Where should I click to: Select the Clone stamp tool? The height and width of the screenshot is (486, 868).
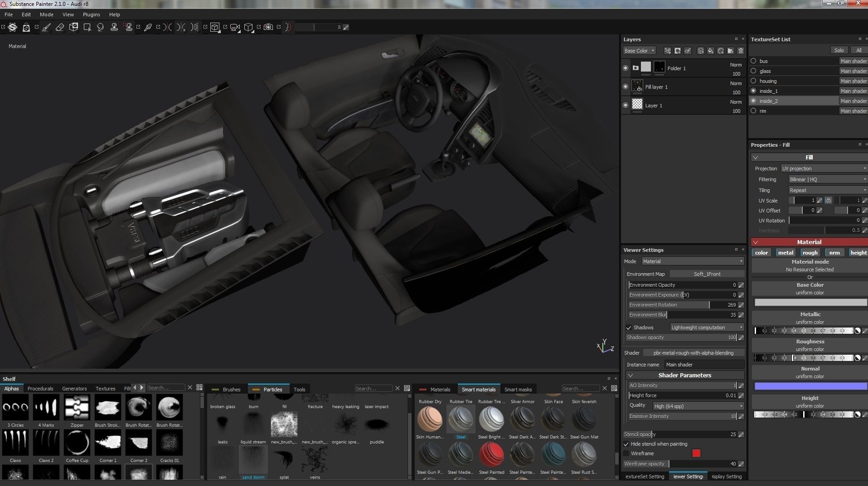(x=114, y=27)
